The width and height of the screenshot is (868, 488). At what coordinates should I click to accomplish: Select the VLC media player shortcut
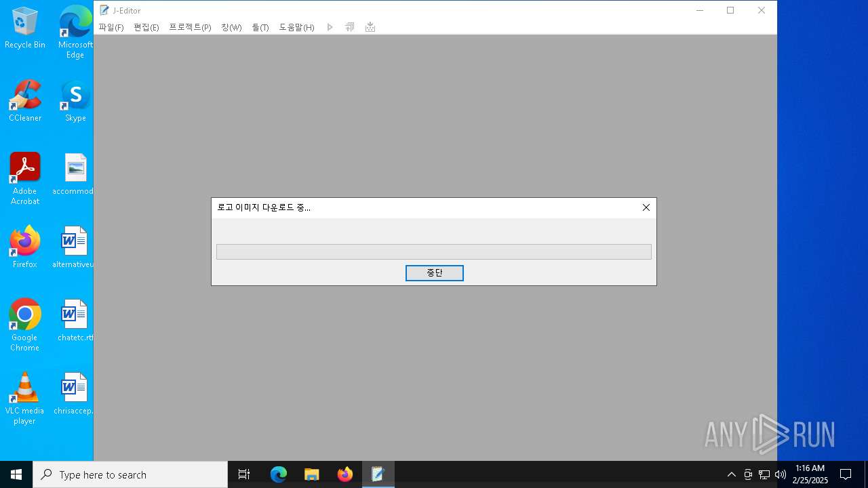25,399
